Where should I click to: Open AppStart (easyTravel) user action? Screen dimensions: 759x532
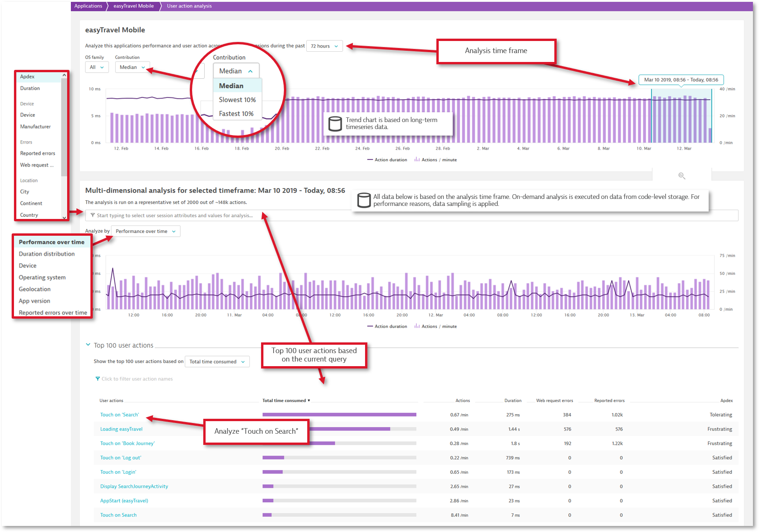click(124, 501)
